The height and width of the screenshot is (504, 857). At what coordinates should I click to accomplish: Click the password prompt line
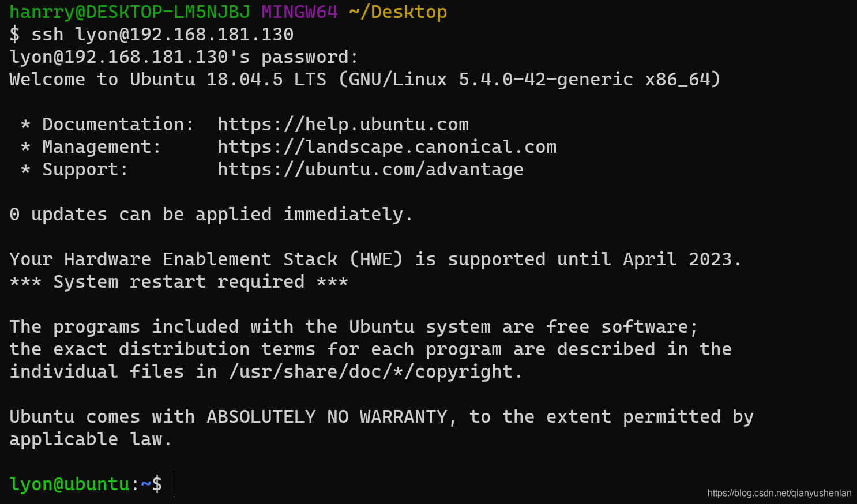[x=184, y=57]
